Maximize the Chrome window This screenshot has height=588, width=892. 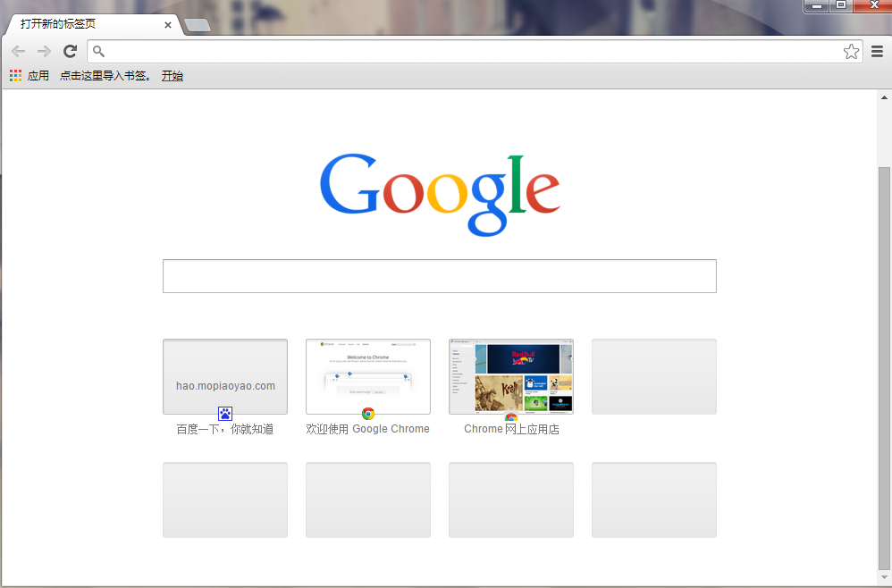(x=841, y=5)
